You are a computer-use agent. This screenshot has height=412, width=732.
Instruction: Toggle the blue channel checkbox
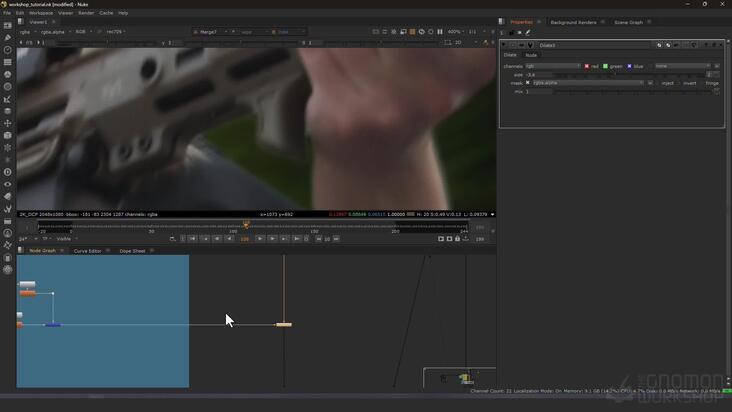coord(629,66)
